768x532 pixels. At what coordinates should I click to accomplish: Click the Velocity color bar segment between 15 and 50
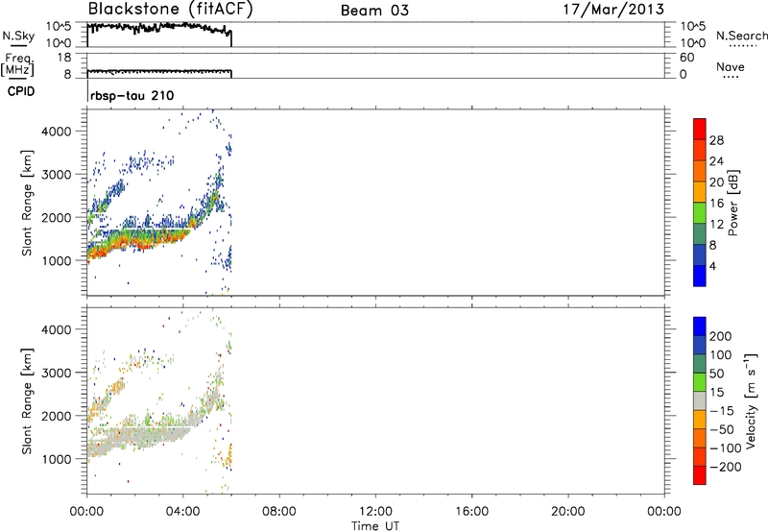tap(700, 382)
